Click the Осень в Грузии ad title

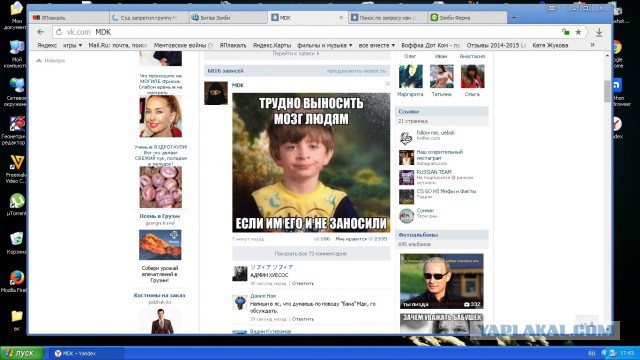[x=160, y=216]
